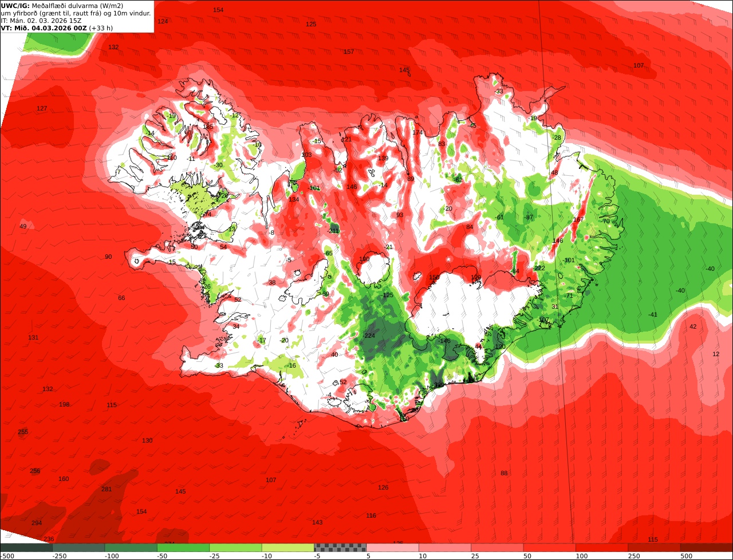Click the map value -17
The height and width of the screenshot is (560, 733).
[x=262, y=340]
